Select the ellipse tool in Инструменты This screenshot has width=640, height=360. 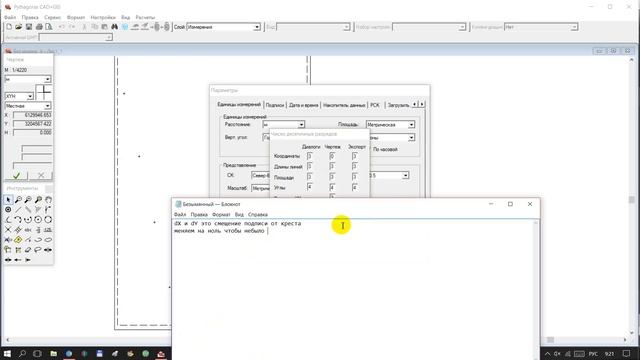(48, 240)
